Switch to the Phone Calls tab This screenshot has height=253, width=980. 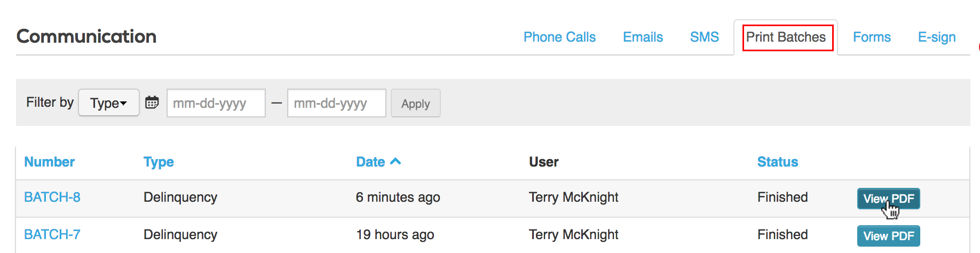(x=559, y=37)
